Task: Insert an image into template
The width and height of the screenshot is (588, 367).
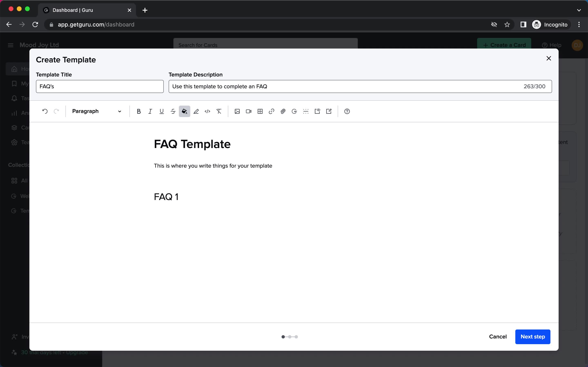Action: [237, 111]
